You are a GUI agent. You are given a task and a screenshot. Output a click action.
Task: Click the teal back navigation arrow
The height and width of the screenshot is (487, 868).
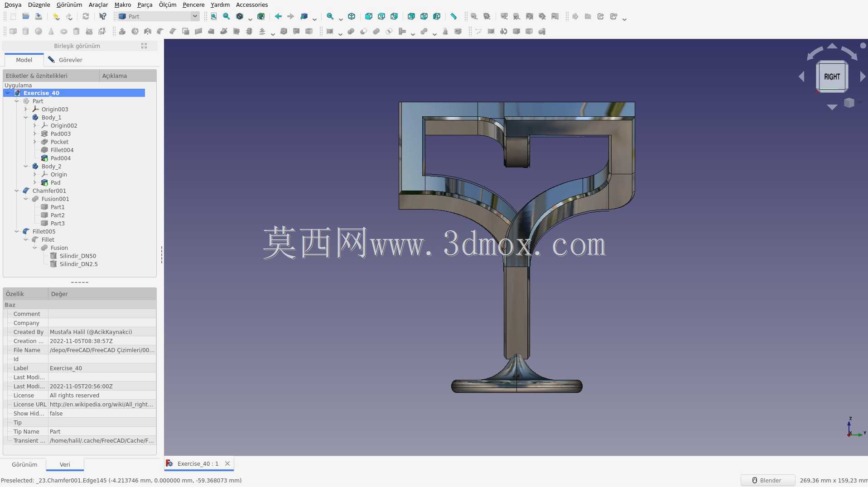tap(278, 16)
